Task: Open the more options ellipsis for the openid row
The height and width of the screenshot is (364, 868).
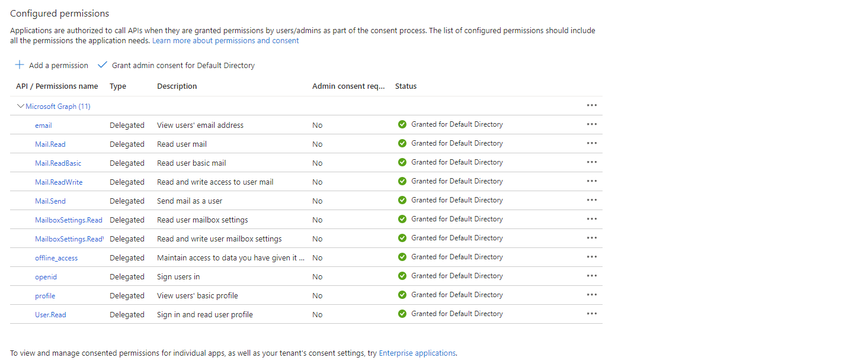Action: click(591, 276)
